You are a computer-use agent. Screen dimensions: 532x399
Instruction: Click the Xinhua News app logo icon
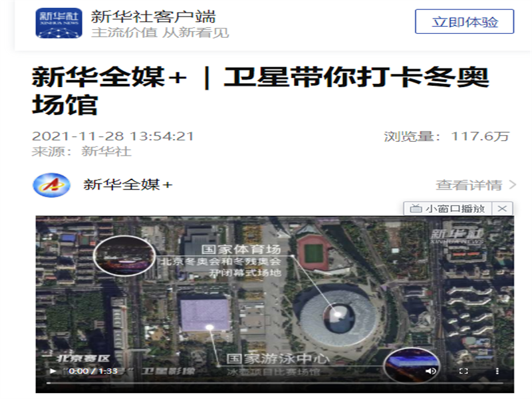click(x=59, y=23)
